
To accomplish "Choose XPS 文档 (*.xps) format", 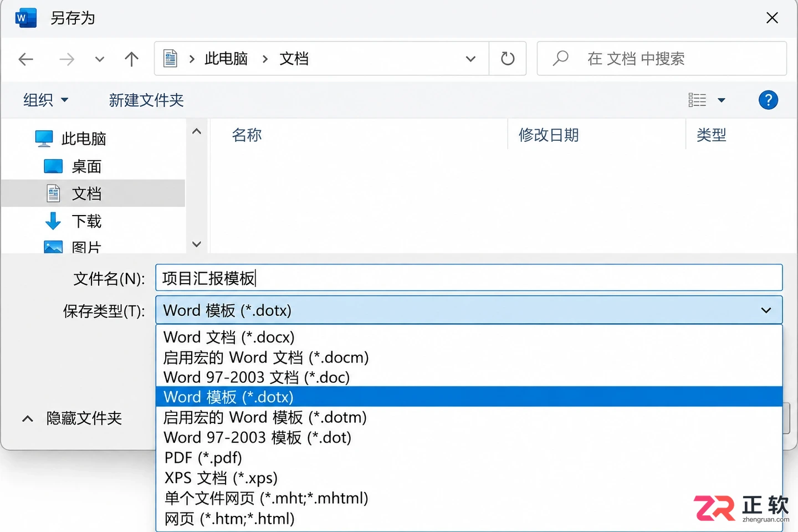I will pos(469,478).
